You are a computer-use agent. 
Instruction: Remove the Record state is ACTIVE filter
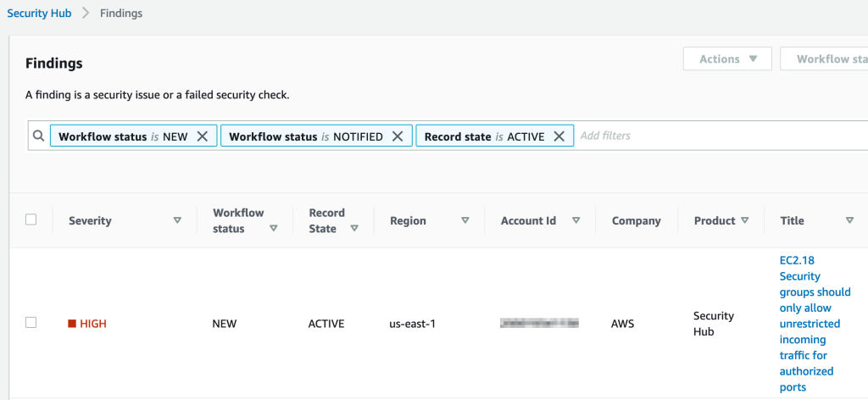point(559,136)
